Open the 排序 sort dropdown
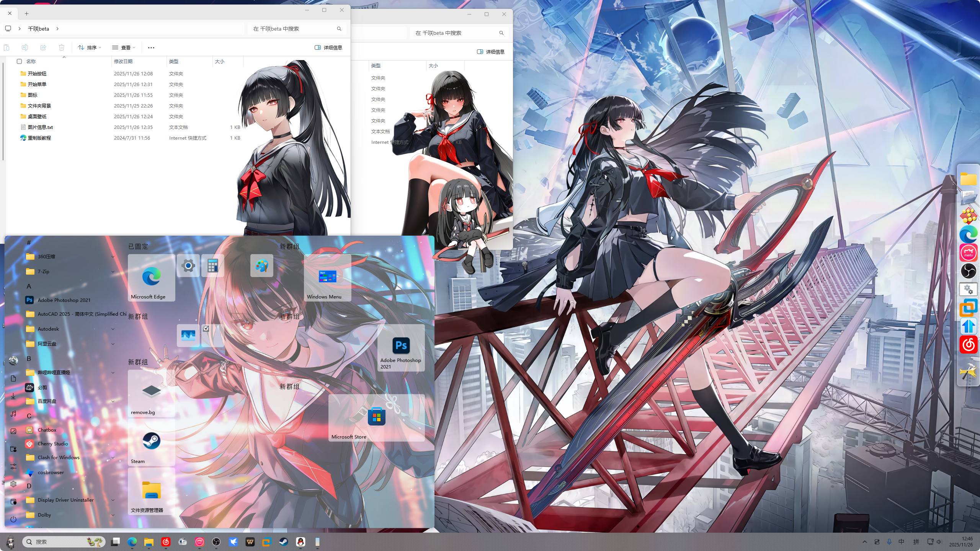Image resolution: width=980 pixels, height=551 pixels. 90,47
